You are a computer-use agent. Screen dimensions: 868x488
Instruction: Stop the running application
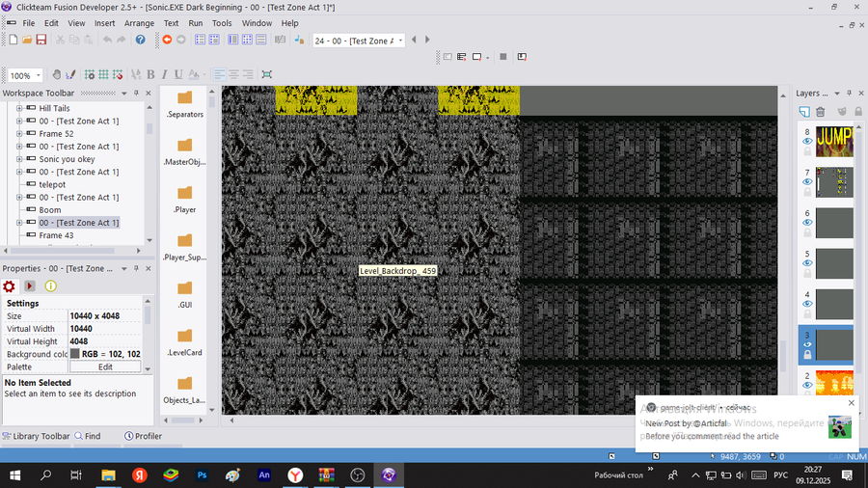[x=503, y=57]
